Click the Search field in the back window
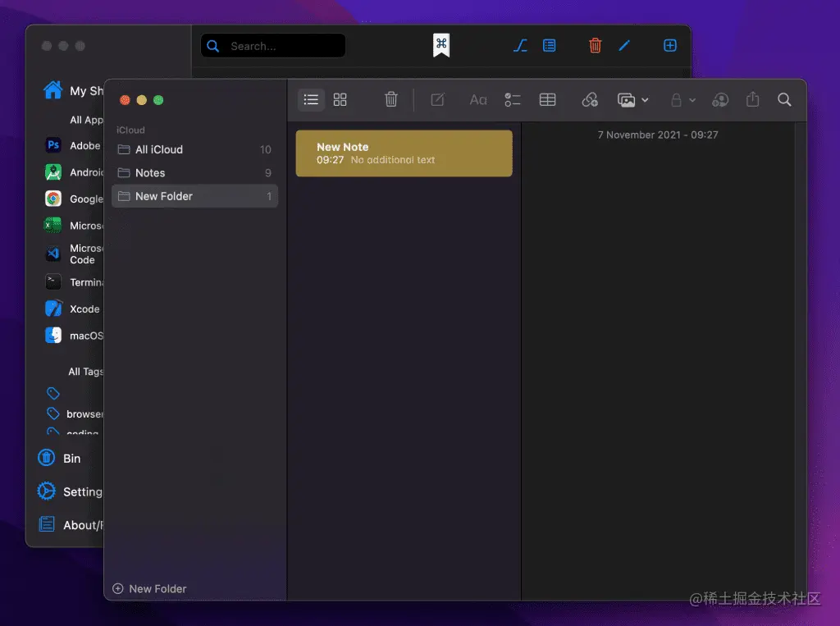Image resolution: width=840 pixels, height=626 pixels. [273, 46]
